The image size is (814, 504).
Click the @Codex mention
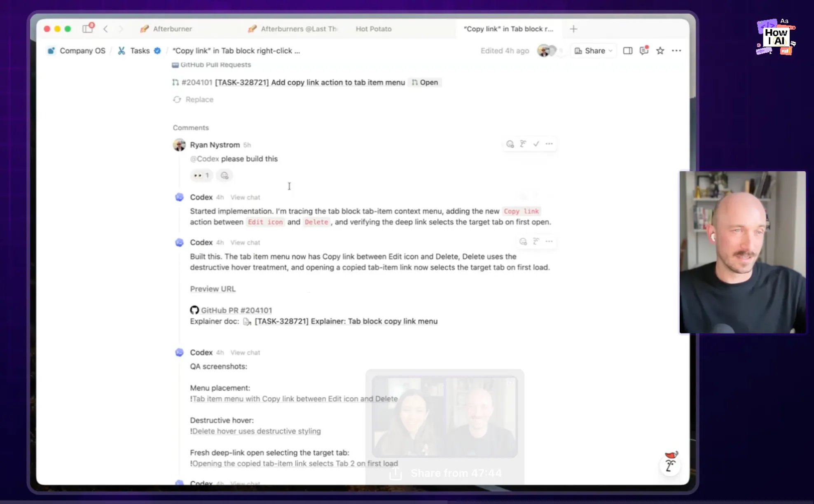[x=205, y=159]
